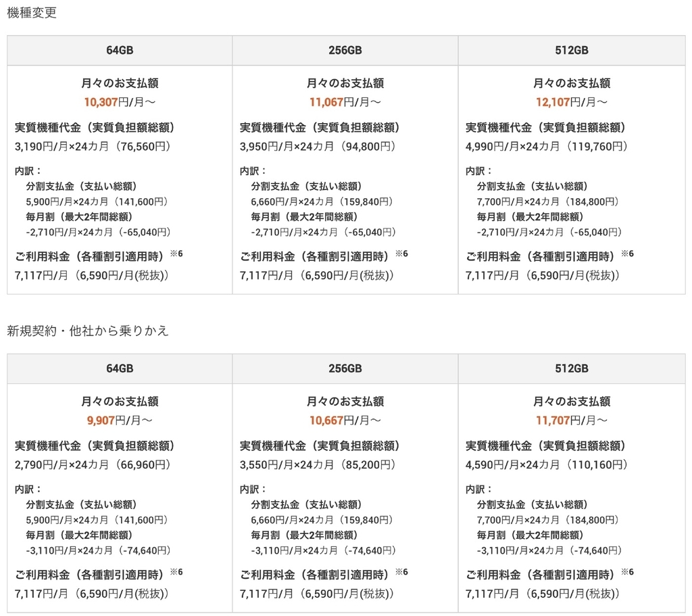Open footnote ※6 in 機種変更 512GB column
Image resolution: width=692 pixels, height=616 pixels.
click(x=628, y=254)
